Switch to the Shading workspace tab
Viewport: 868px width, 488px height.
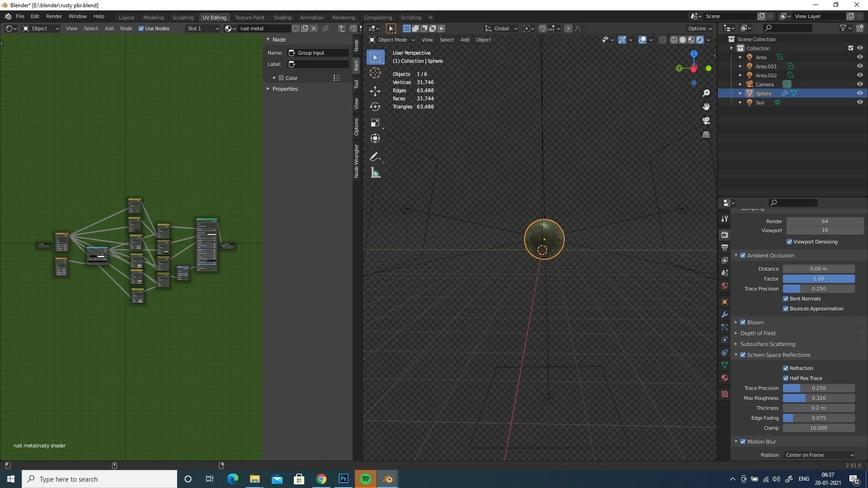pyautogui.click(x=282, y=18)
